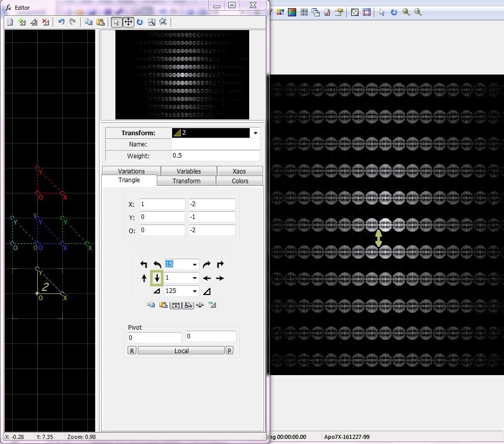Rotate triangle 90 degrees clockwise

[220, 264]
